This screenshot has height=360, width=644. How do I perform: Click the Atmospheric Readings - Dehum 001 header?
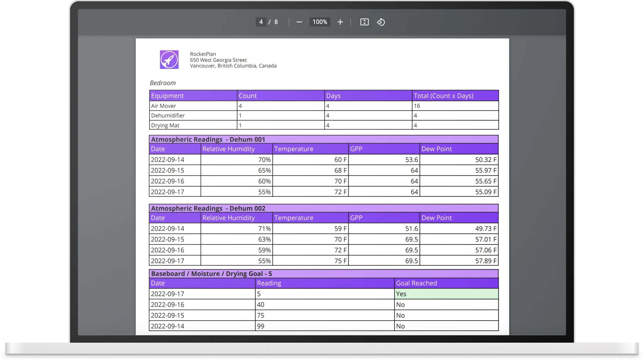208,139
